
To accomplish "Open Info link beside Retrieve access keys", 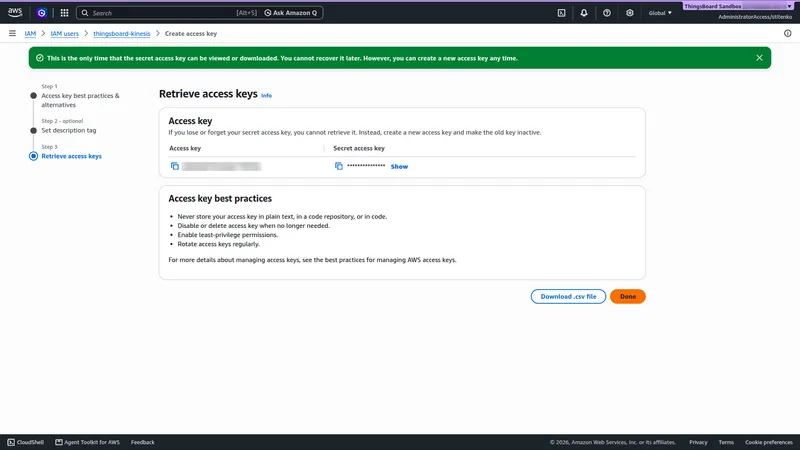I will click(x=266, y=95).
